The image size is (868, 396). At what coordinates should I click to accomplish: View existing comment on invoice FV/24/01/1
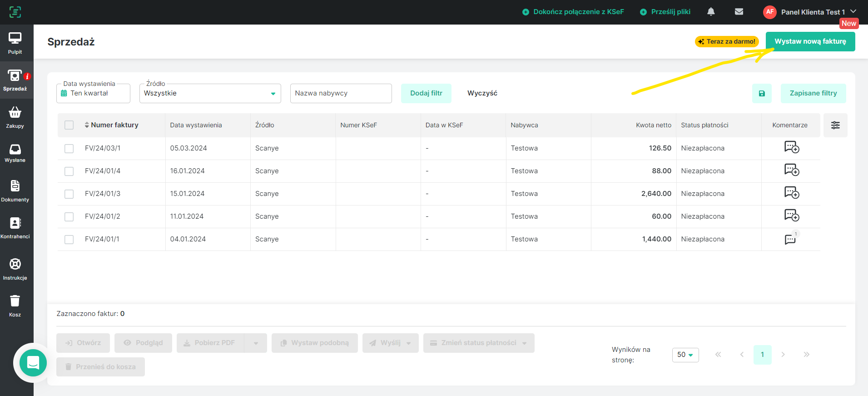point(790,239)
